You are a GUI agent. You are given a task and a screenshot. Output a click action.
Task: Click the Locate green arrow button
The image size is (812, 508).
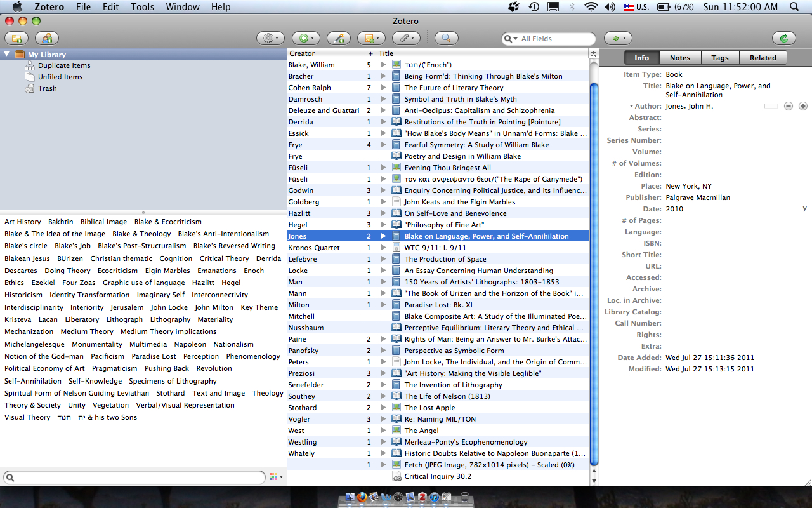(618, 39)
